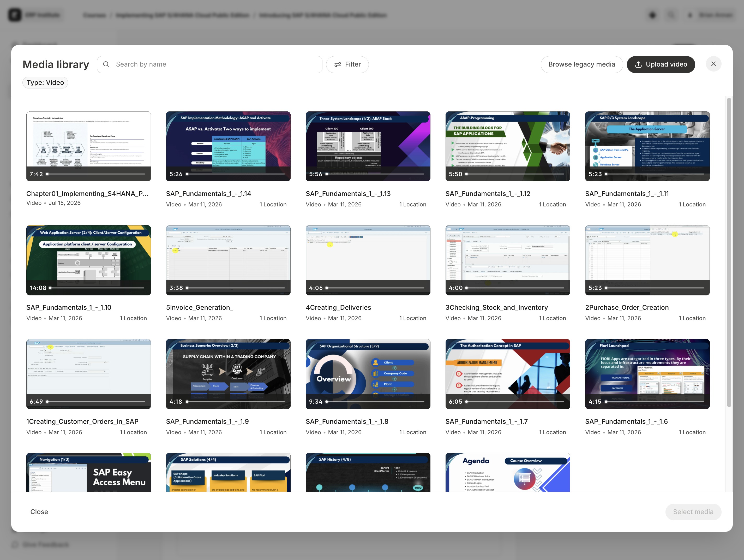
Task: Choose the 1Creating_Customer_Orders_in_SAP thumbnail
Action: (88, 374)
